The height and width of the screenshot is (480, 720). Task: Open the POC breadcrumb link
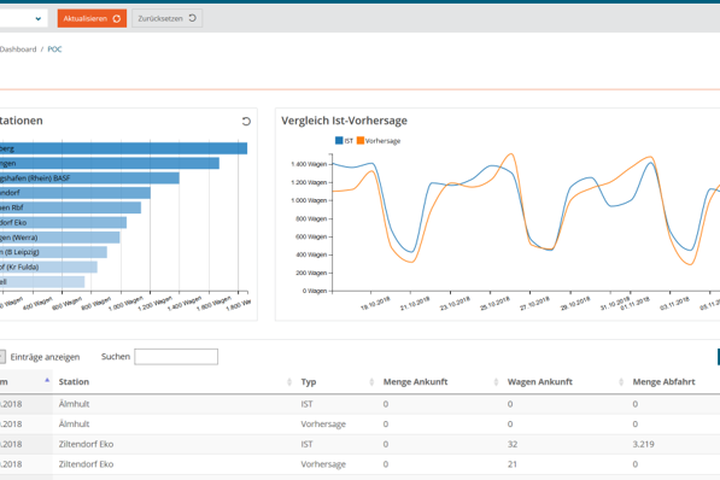[54, 49]
